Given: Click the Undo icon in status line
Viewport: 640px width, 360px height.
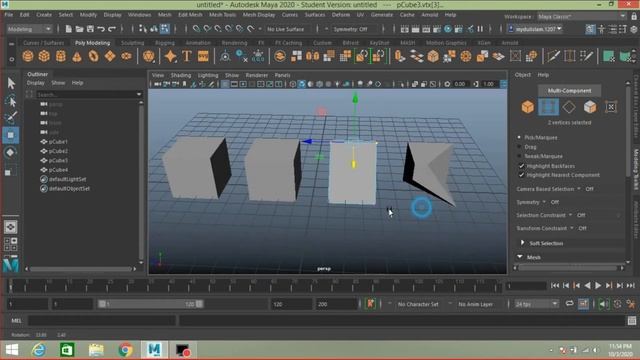Looking at the screenshot, I should 101,29.
